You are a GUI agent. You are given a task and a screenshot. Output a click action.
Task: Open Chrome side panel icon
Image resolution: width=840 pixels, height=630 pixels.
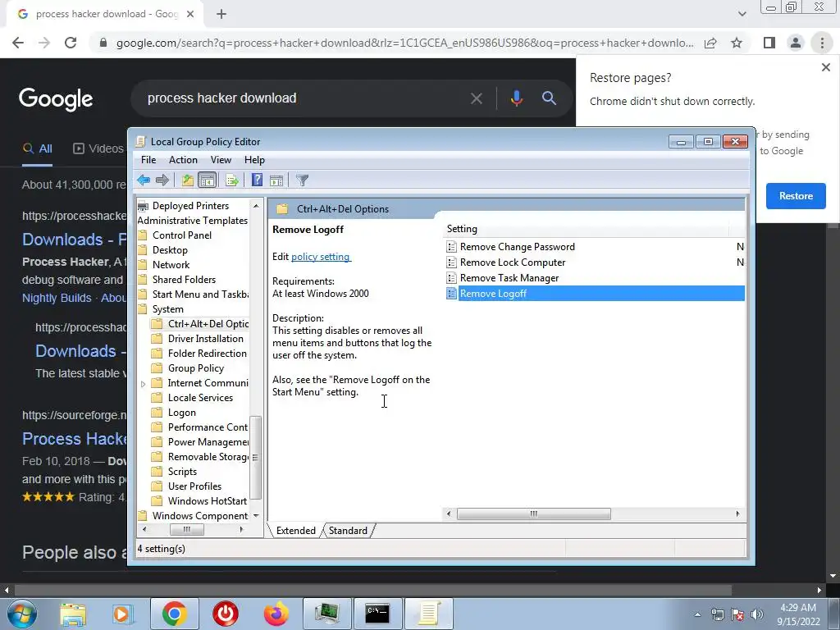click(769, 43)
